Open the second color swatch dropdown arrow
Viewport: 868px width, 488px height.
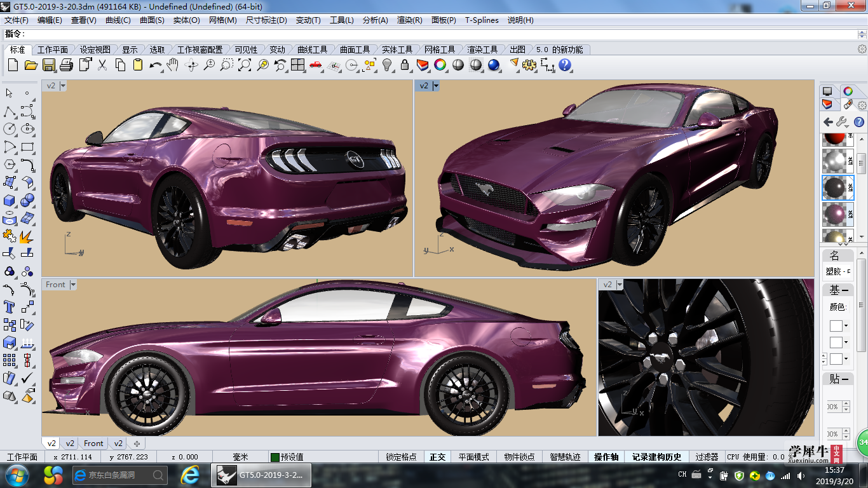coord(846,342)
